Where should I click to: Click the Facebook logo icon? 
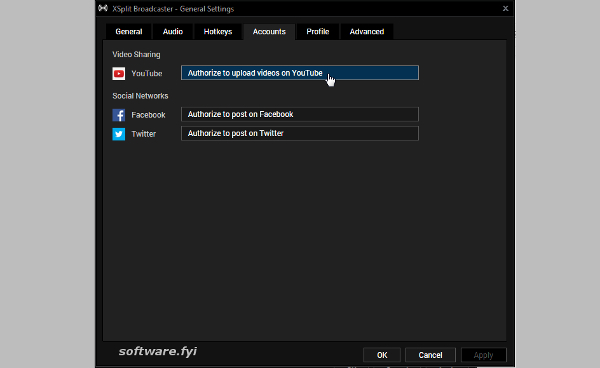pos(119,115)
